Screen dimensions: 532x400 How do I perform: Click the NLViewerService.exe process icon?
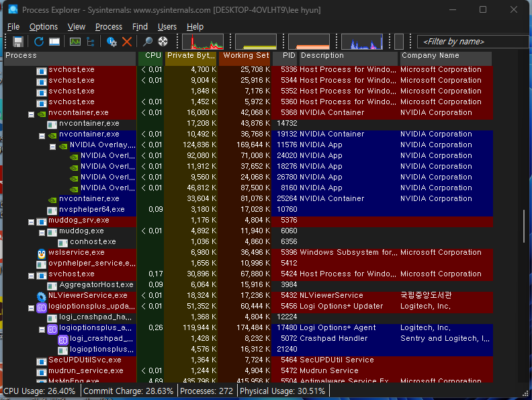[42, 296]
